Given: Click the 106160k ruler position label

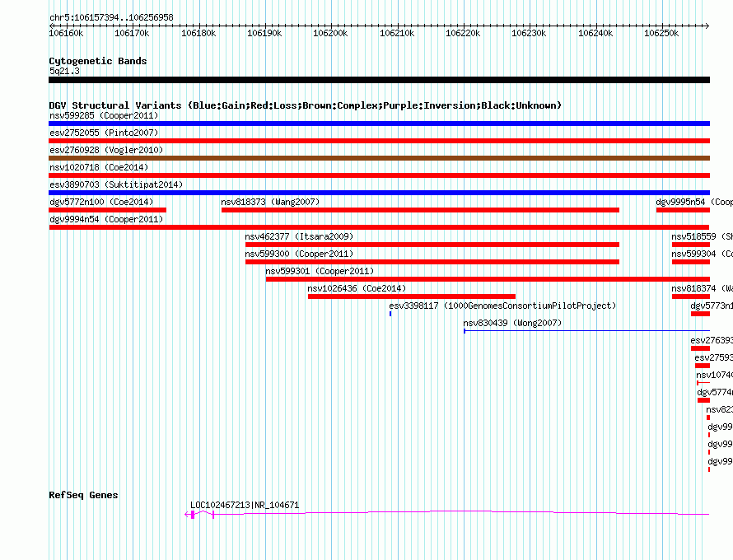Looking at the screenshot, I should coord(66,33).
